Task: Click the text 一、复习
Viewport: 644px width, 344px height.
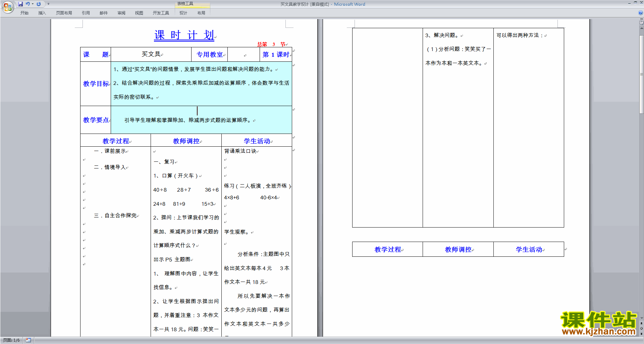Action: tap(164, 162)
